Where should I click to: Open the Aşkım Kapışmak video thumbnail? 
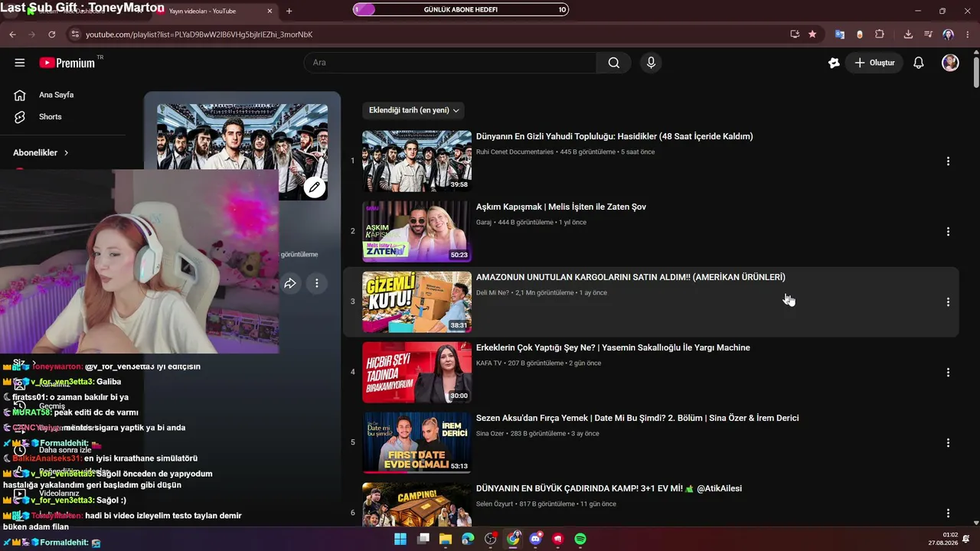pos(416,231)
